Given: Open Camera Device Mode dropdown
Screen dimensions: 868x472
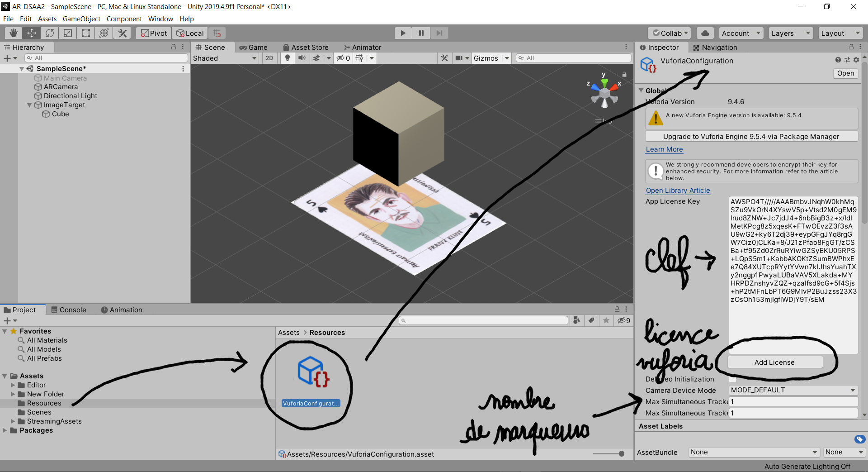Looking at the screenshot, I should tap(793, 390).
